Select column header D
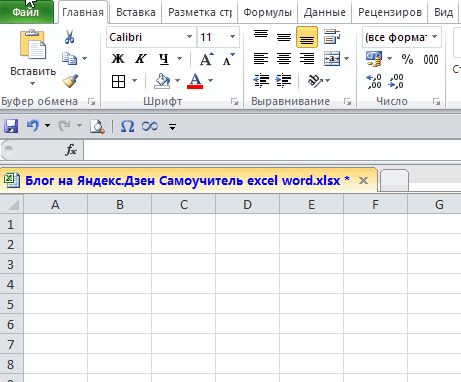This screenshot has height=382, width=461. (247, 204)
